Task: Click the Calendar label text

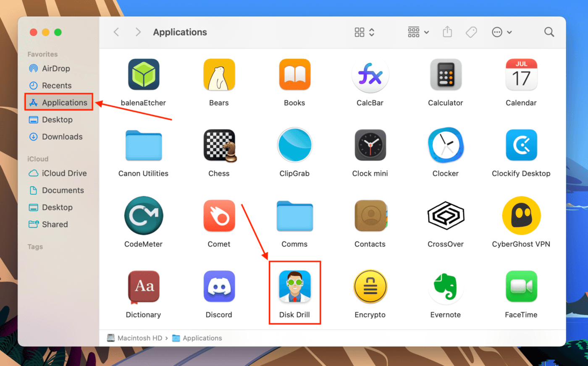Action: pyautogui.click(x=521, y=103)
